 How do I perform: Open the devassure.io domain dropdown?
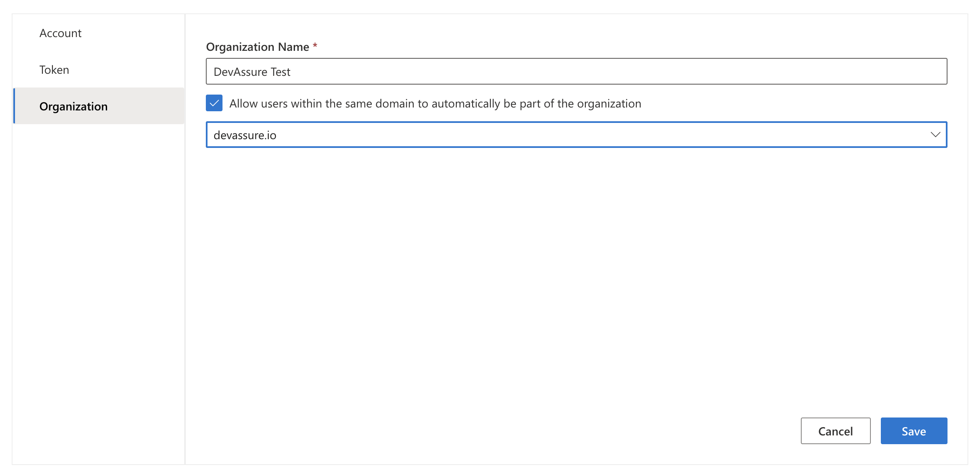576,135
